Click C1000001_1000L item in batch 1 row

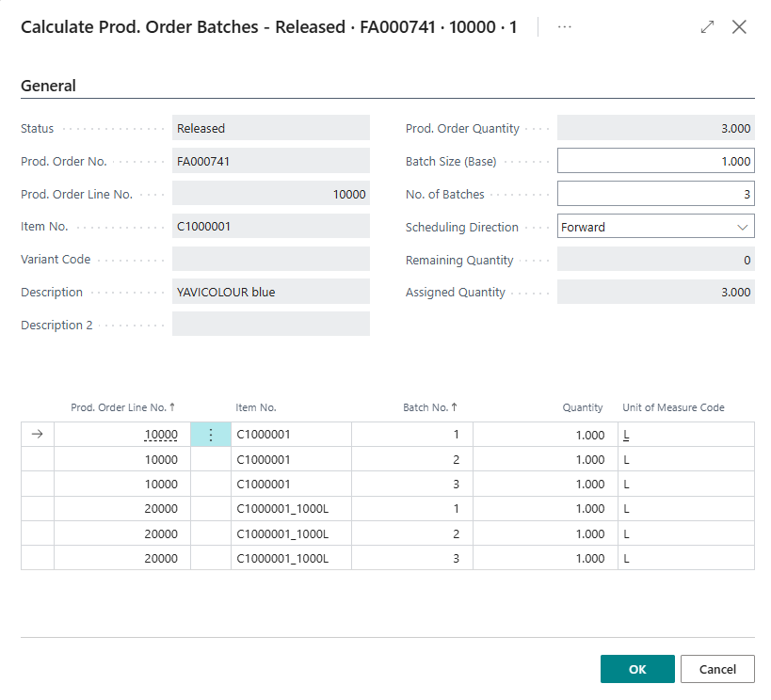291,509
